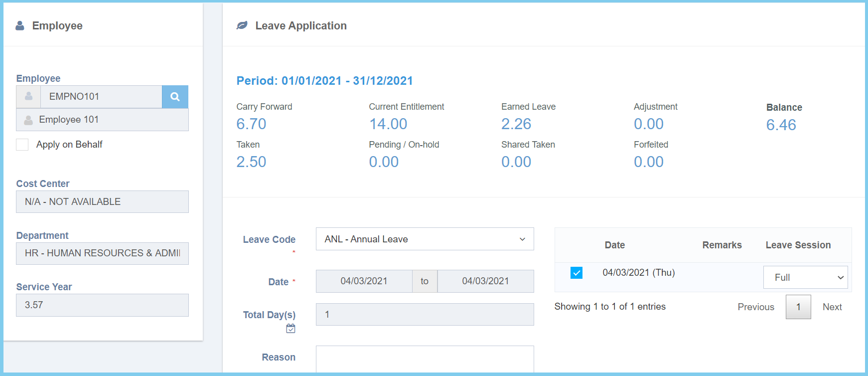868x376 pixels.
Task: Open the Leave Code dropdown
Action: point(425,239)
